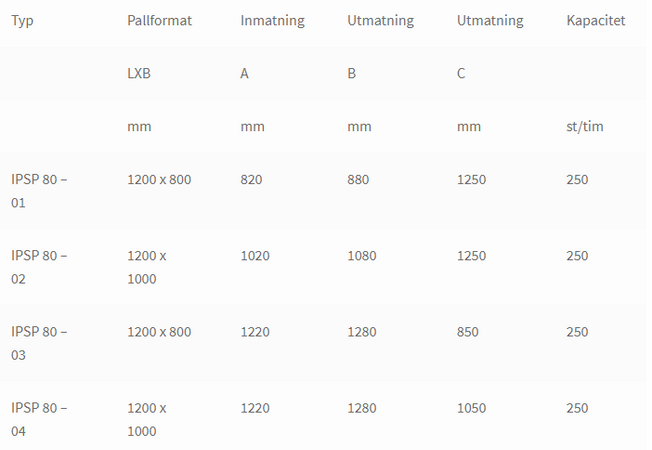Click the Pallformat column header
This screenshot has height=450, width=652.
tap(159, 21)
